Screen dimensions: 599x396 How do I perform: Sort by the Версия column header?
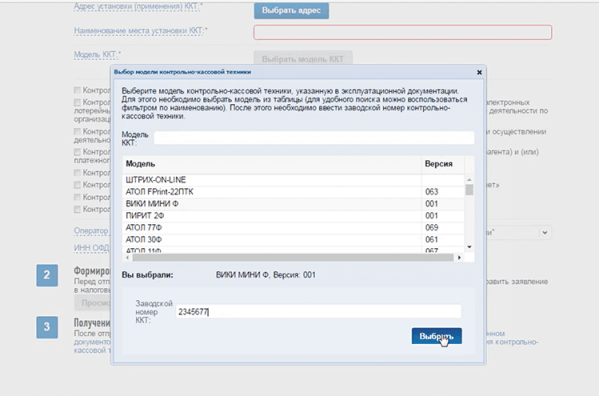point(443,164)
